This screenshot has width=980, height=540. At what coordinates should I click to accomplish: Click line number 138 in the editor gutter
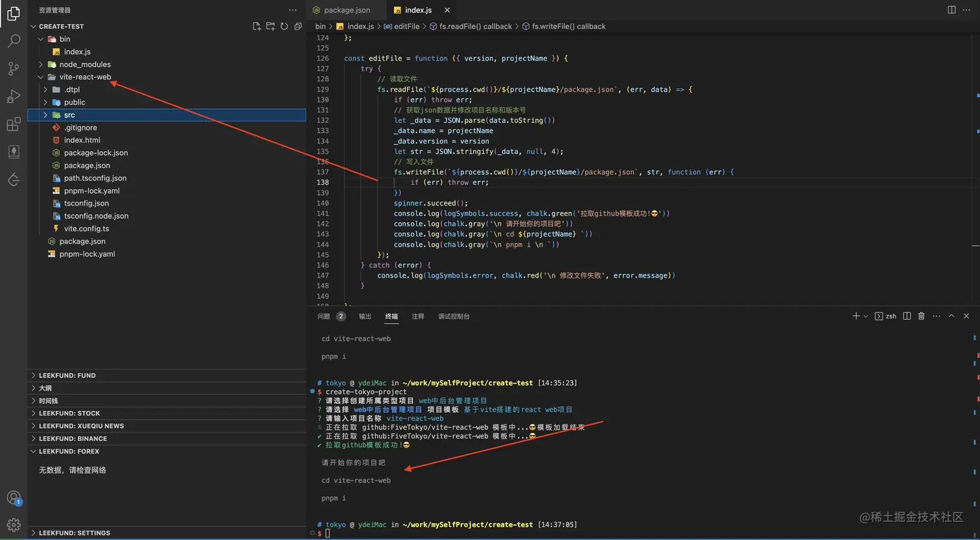(322, 182)
